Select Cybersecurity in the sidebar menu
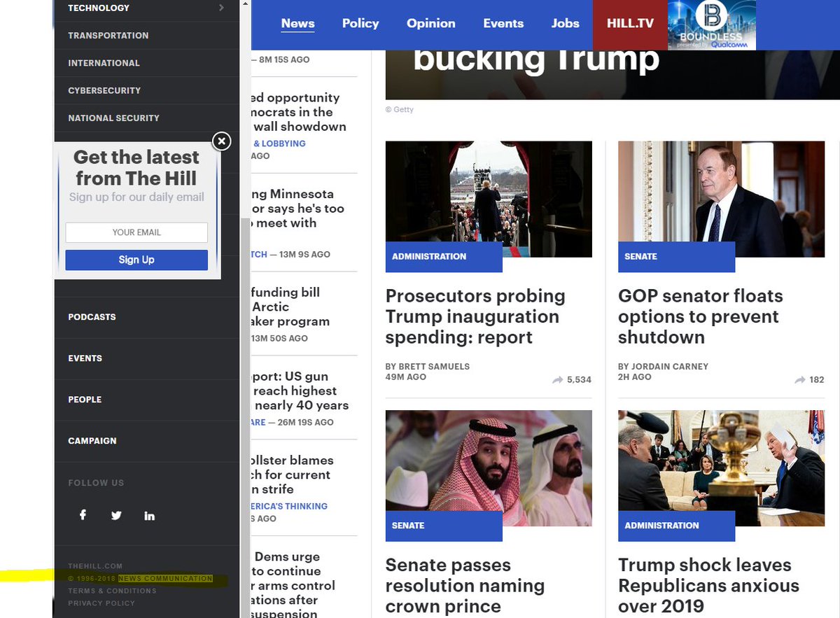Screen dimensions: 840x618 point(104,90)
